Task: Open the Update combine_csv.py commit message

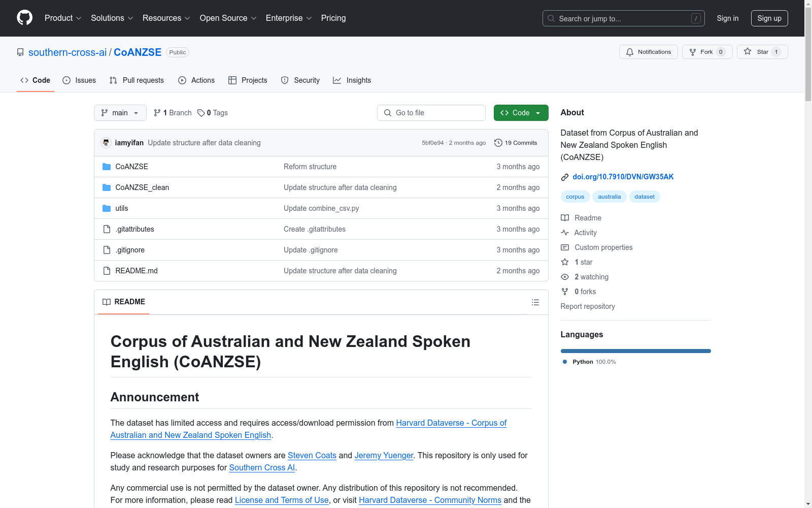Action: pos(321,208)
